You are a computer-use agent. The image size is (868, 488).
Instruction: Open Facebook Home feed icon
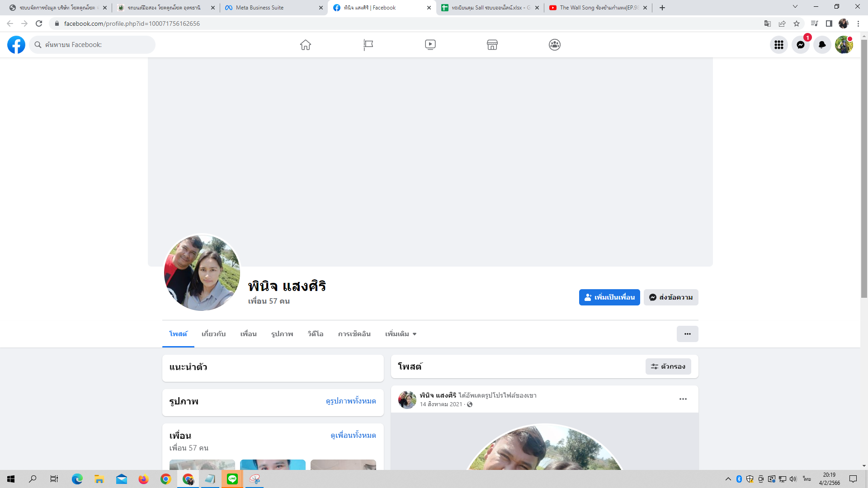(306, 45)
